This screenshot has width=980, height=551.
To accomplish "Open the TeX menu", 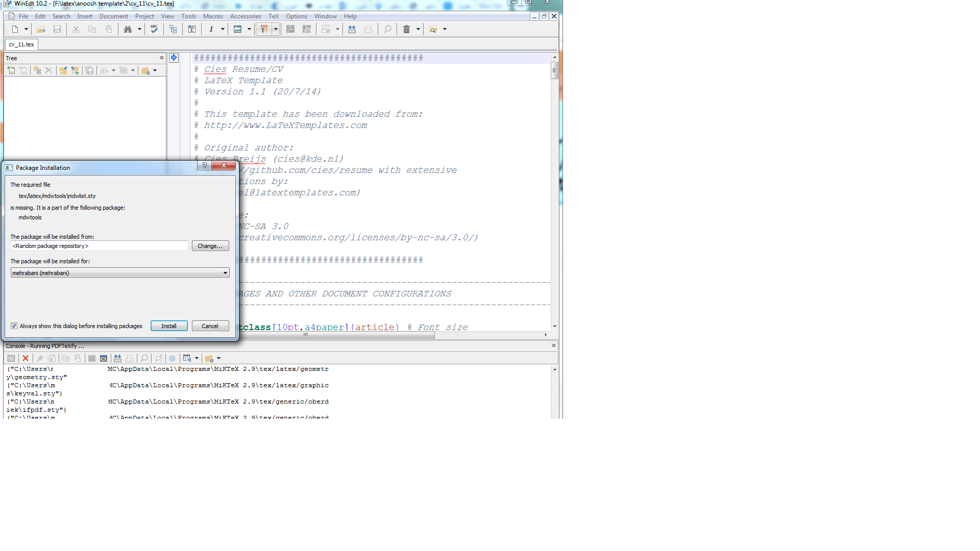I will click(274, 16).
